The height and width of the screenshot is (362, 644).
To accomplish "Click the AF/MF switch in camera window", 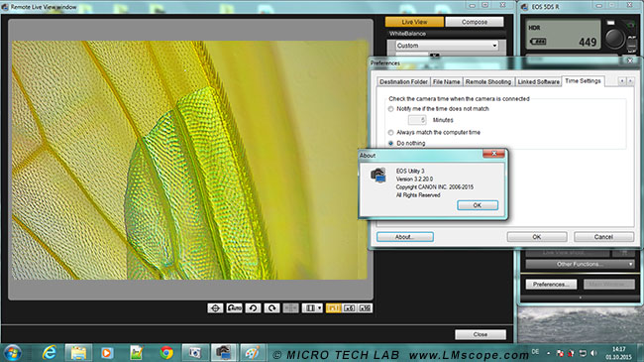I will pyautogui.click(x=632, y=43).
